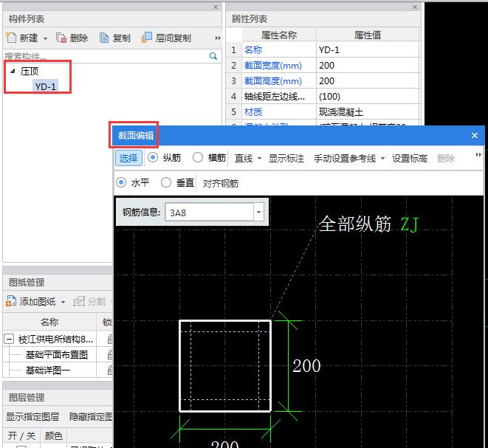Click the 名称 column header in 图纸管理

pos(49,322)
